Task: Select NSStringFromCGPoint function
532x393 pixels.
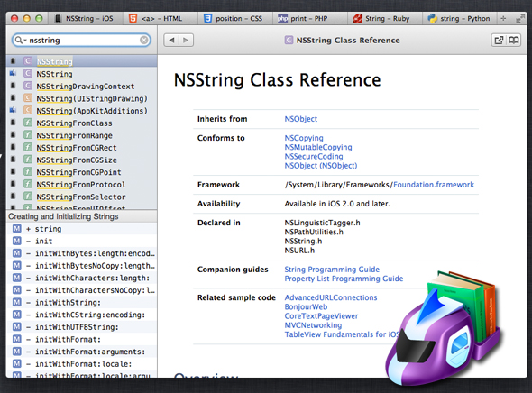Action: pyautogui.click(x=81, y=172)
